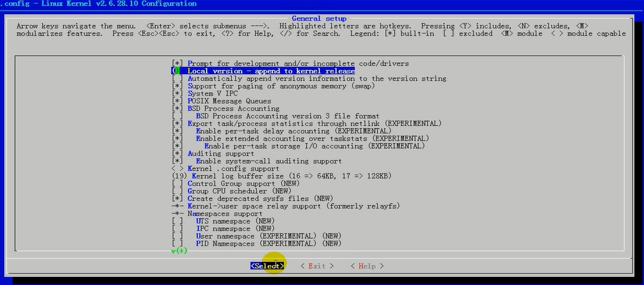The image size is (644, 285).
Task: Click the General setup title
Action: coord(319,19)
